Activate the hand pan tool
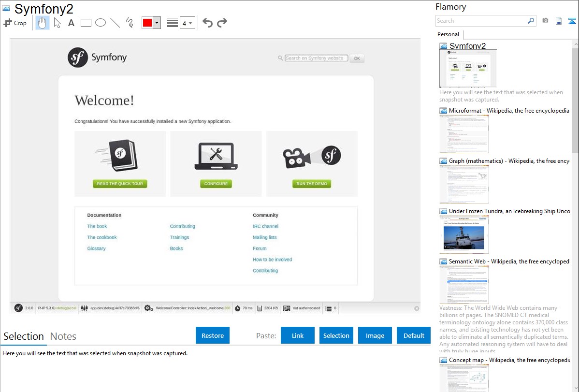 point(42,23)
